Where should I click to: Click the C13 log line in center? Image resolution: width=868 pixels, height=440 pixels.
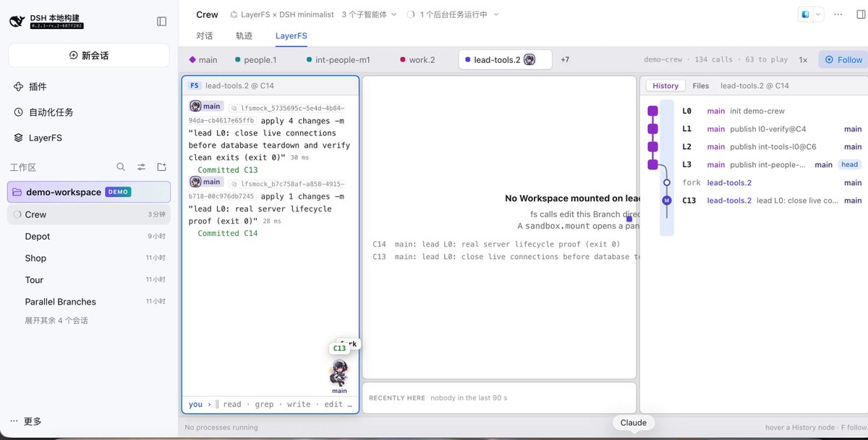pos(504,256)
